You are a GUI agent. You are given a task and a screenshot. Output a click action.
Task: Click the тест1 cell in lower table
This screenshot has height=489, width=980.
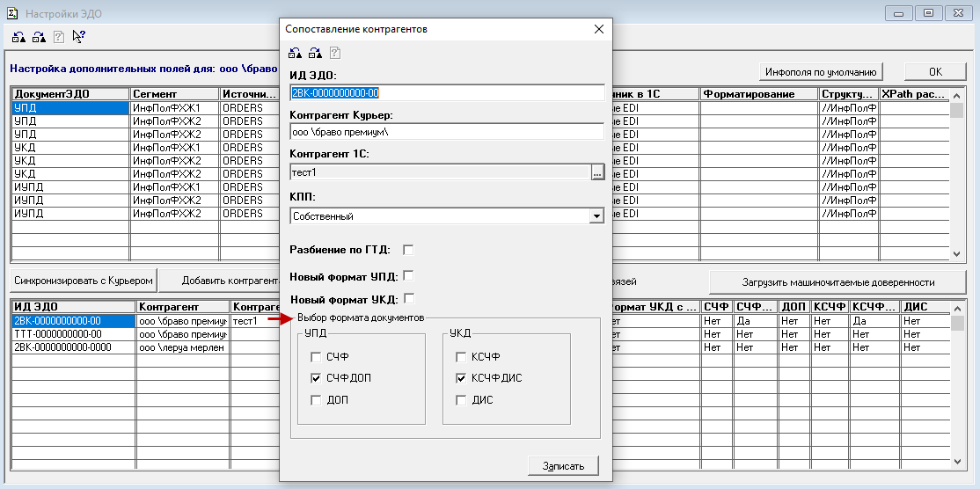pos(255,321)
